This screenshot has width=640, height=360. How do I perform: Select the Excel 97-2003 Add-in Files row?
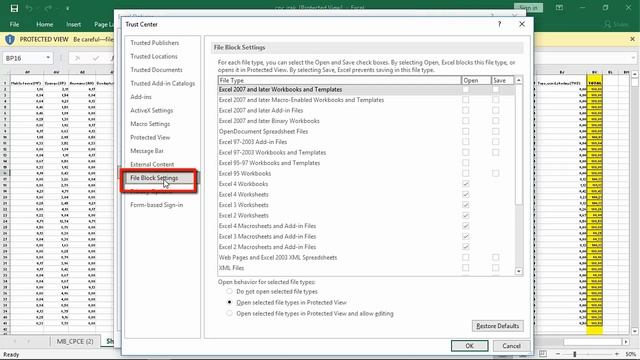pos(366,142)
